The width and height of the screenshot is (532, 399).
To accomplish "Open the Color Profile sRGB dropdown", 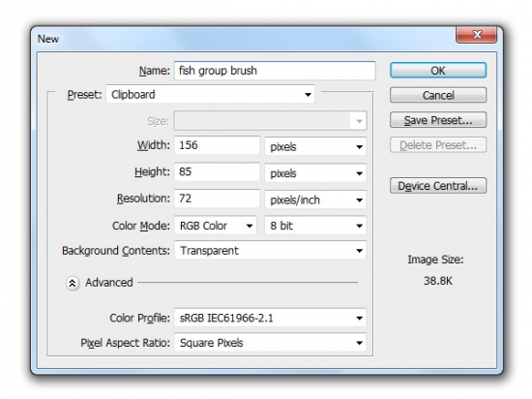I will tap(271, 318).
